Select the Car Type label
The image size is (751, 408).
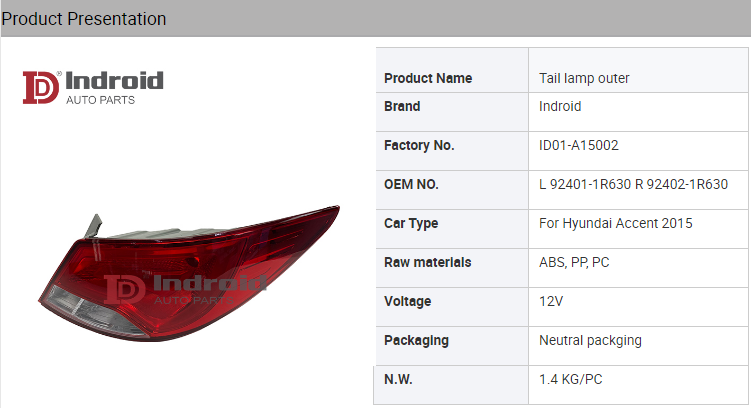pyautogui.click(x=411, y=223)
